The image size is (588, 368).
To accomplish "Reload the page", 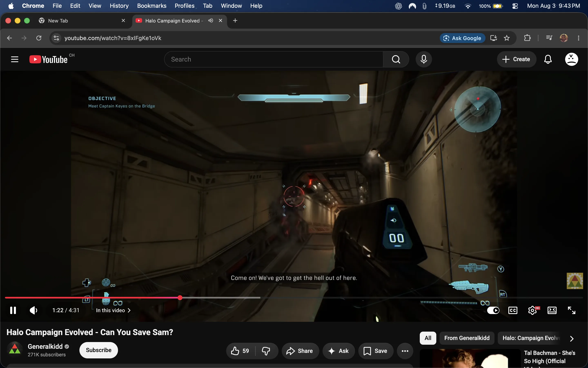I will tap(39, 38).
